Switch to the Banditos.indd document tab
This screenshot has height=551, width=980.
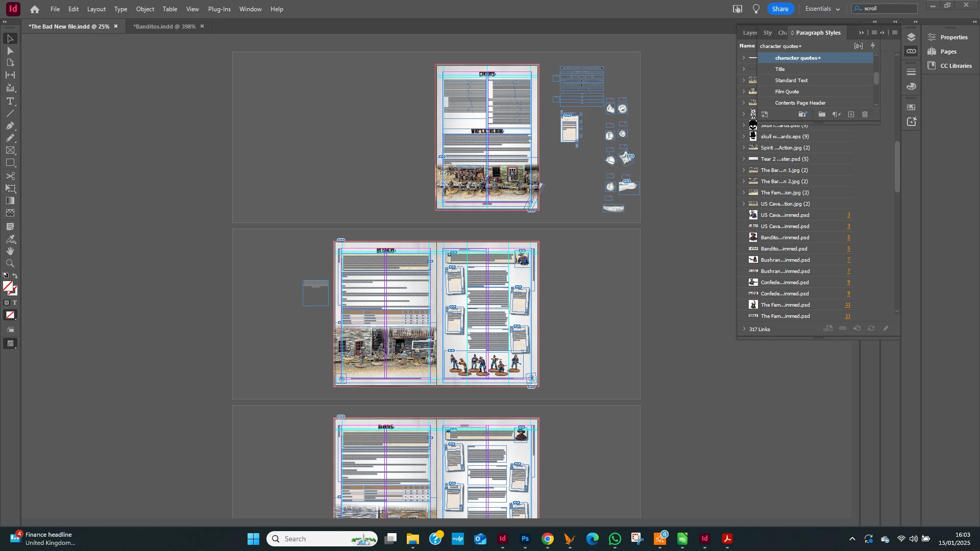(164, 27)
